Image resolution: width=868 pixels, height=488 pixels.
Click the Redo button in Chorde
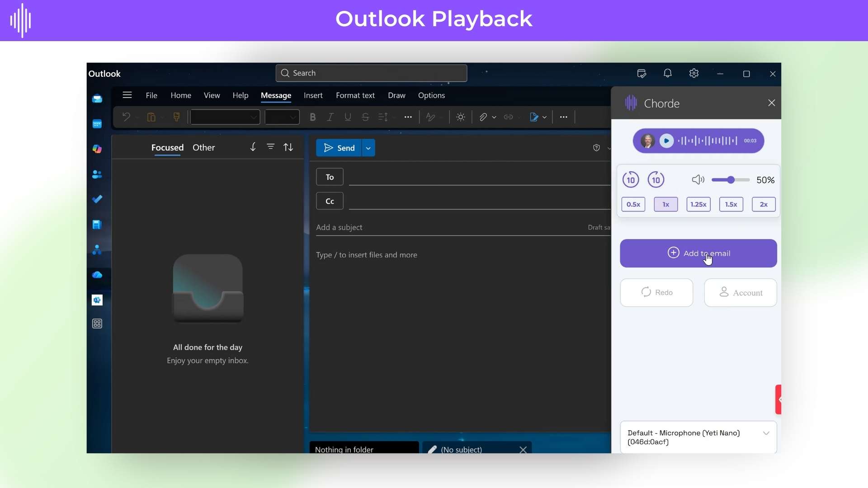(x=656, y=292)
